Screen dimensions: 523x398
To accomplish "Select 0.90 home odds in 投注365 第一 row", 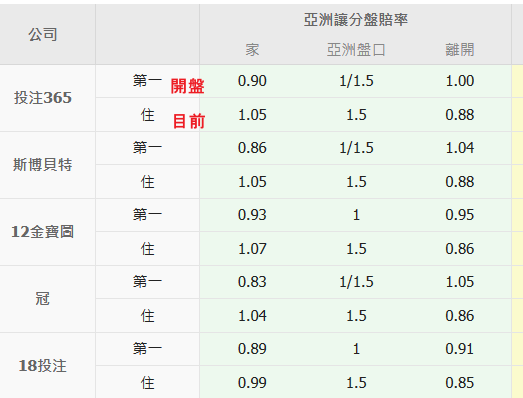I will click(x=252, y=81).
